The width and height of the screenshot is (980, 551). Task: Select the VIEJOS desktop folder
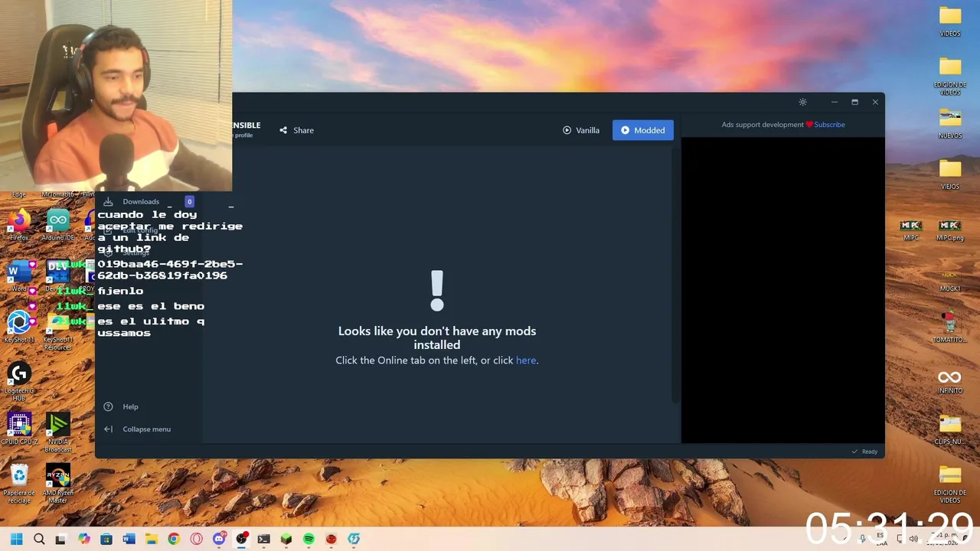click(950, 174)
